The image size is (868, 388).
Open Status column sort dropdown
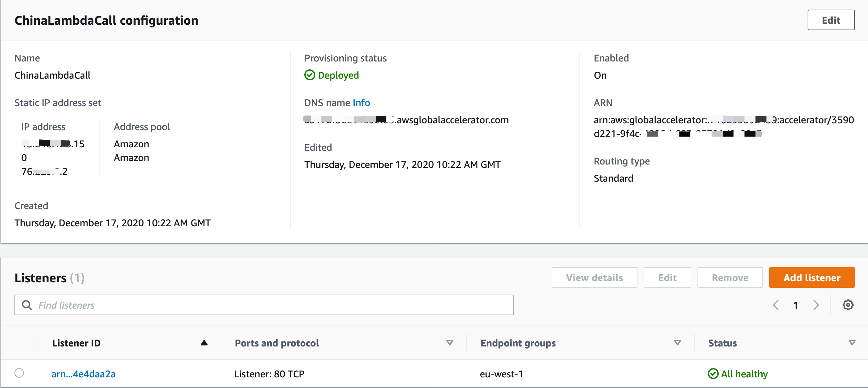click(x=852, y=343)
